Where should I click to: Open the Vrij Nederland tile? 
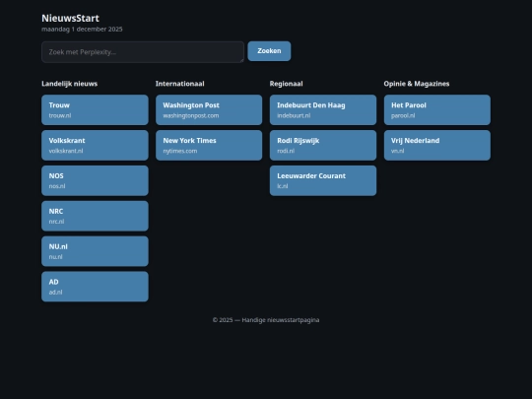tap(437, 145)
